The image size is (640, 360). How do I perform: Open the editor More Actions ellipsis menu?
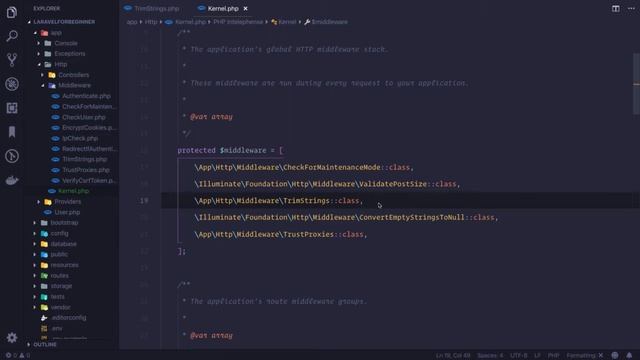(631, 9)
